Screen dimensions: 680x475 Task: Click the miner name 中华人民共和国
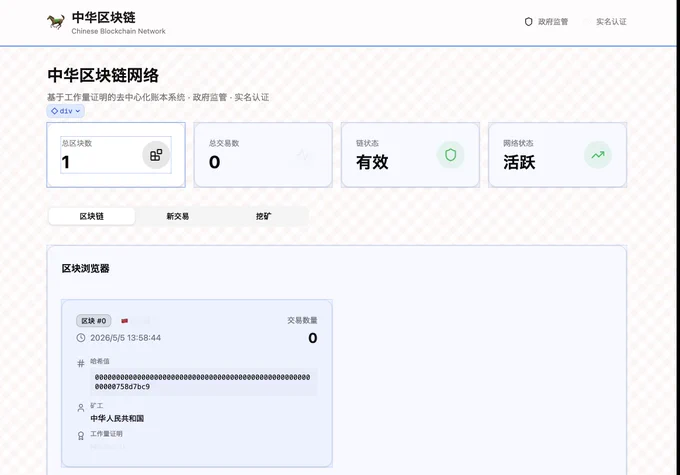pos(117,418)
